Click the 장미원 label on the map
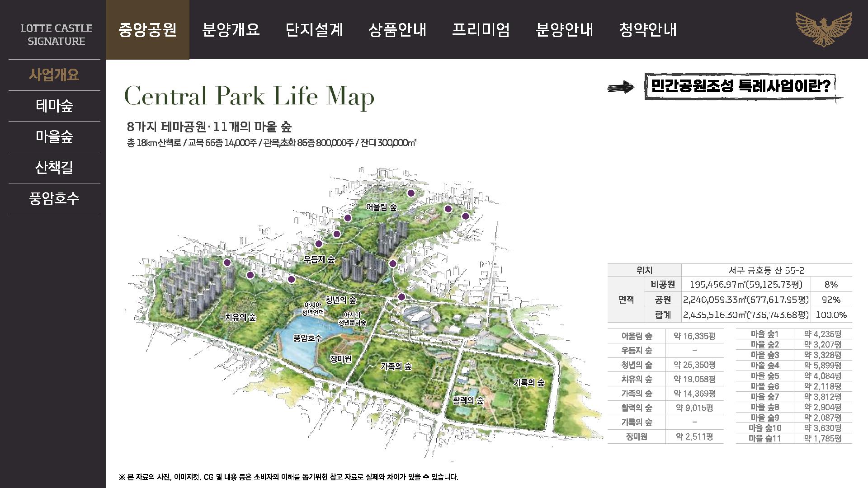868x488 pixels. click(340, 359)
